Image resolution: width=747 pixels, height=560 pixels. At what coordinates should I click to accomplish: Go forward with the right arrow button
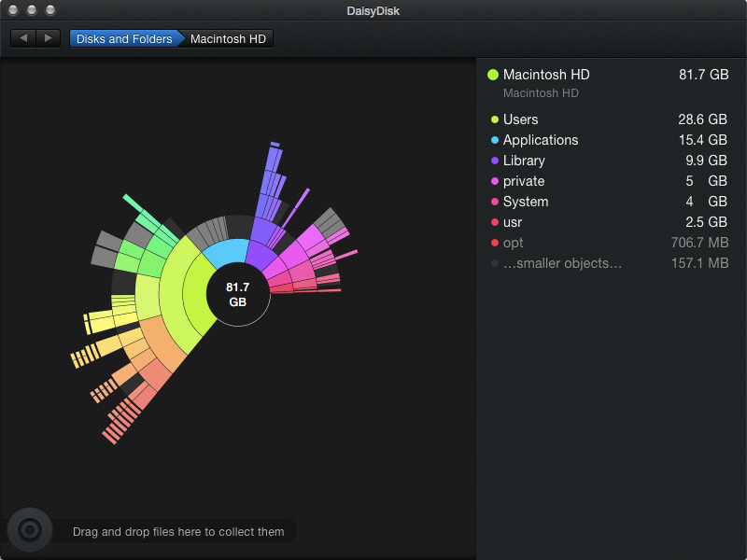49,38
